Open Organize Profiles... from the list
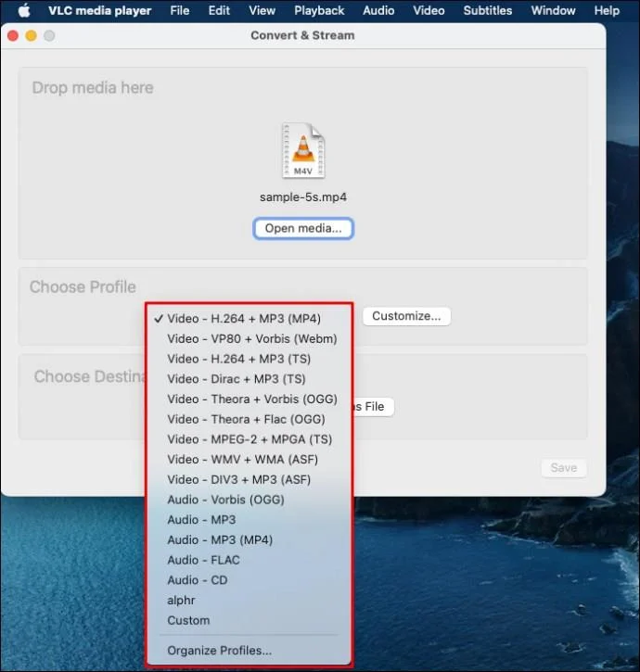Image resolution: width=640 pixels, height=672 pixels. click(x=249, y=651)
